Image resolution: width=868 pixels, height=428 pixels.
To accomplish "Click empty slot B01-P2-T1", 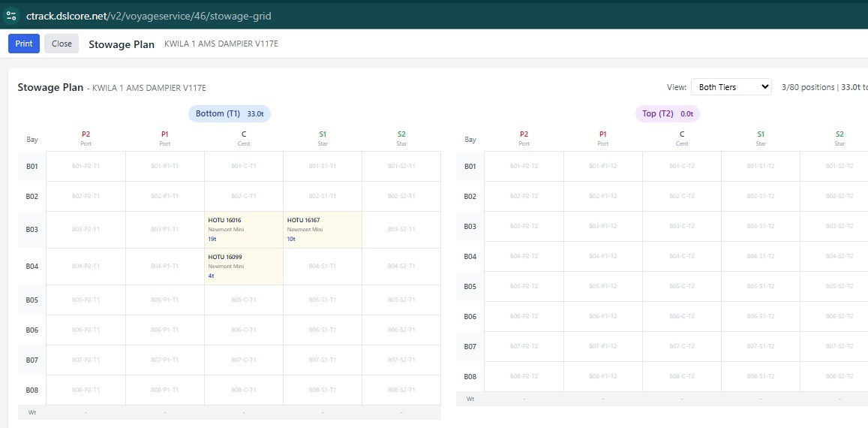I will pyautogui.click(x=86, y=166).
